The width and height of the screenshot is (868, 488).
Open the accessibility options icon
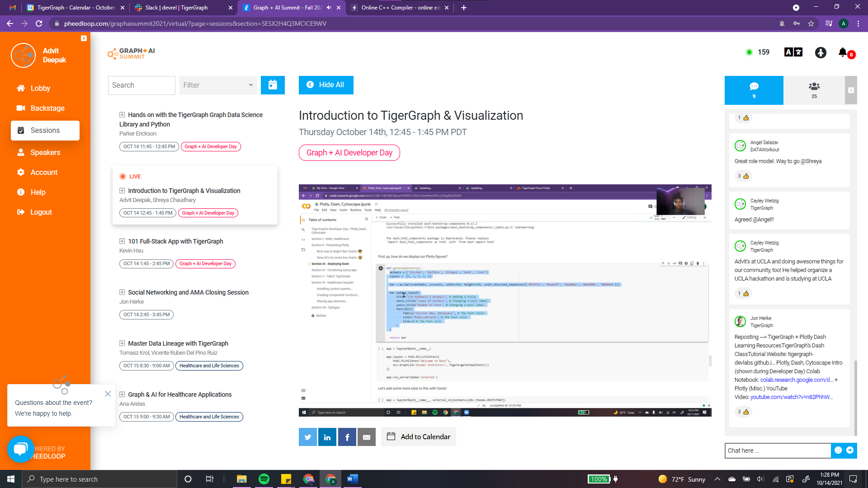tap(821, 52)
